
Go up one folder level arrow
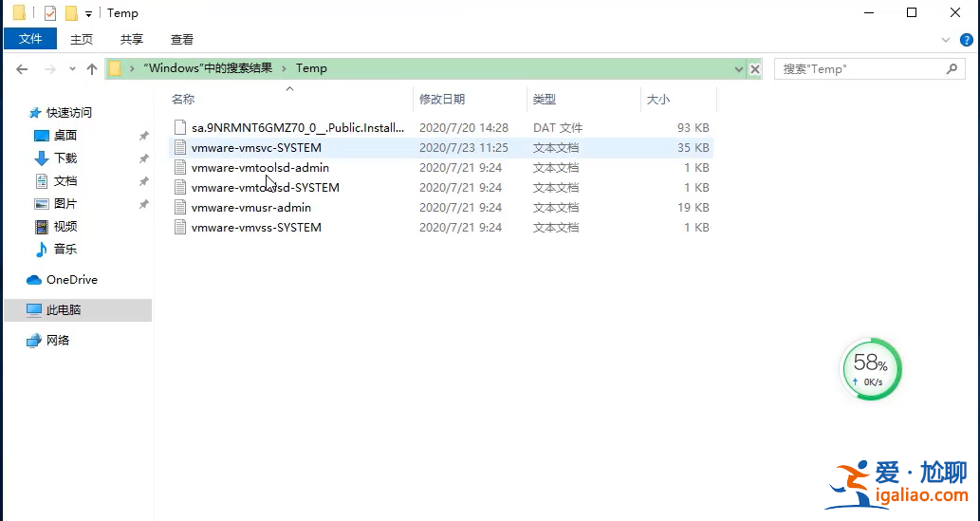tap(92, 68)
